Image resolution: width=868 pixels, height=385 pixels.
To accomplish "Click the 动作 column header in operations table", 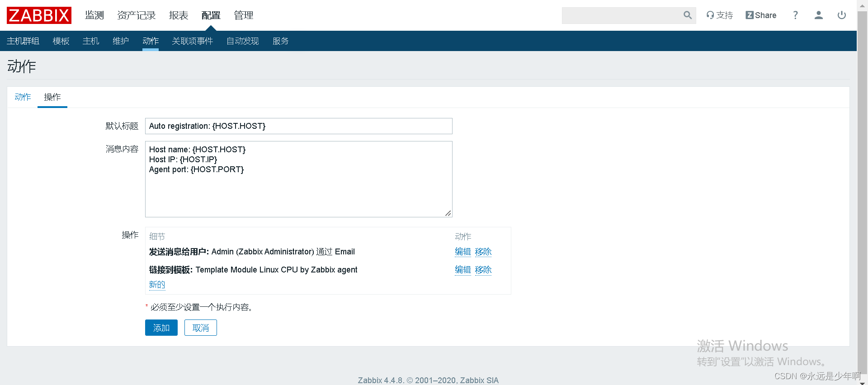I will [463, 236].
